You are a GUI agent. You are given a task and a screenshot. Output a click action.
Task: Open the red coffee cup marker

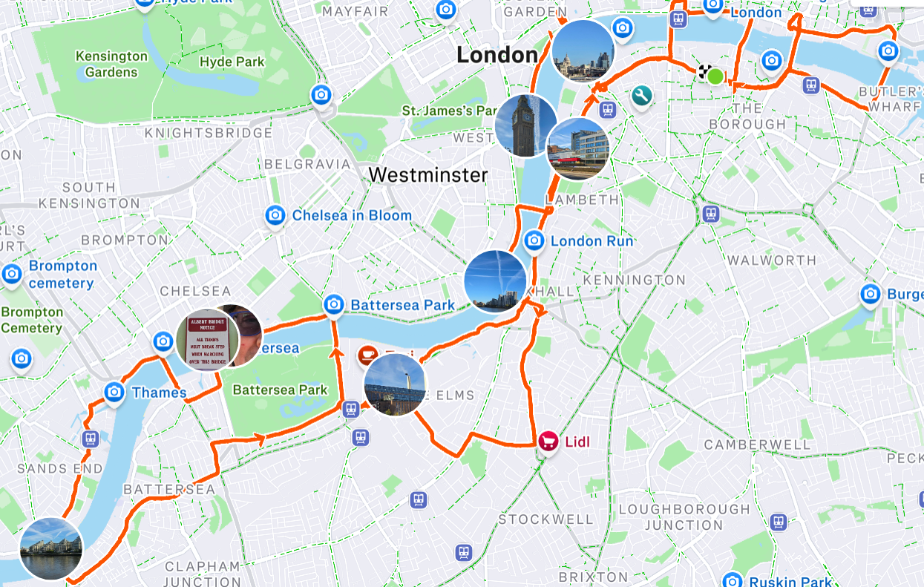click(x=367, y=355)
